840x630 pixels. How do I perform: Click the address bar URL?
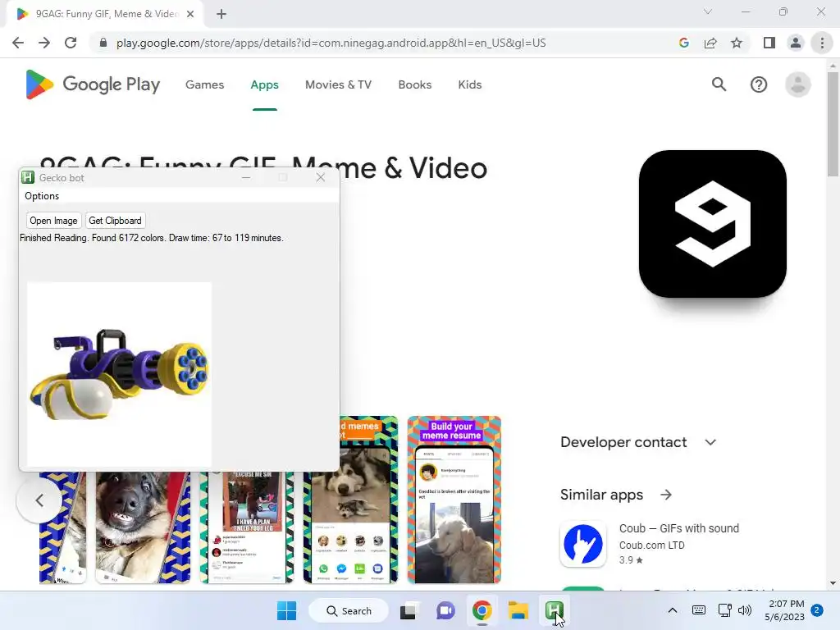pyautogui.click(x=331, y=43)
